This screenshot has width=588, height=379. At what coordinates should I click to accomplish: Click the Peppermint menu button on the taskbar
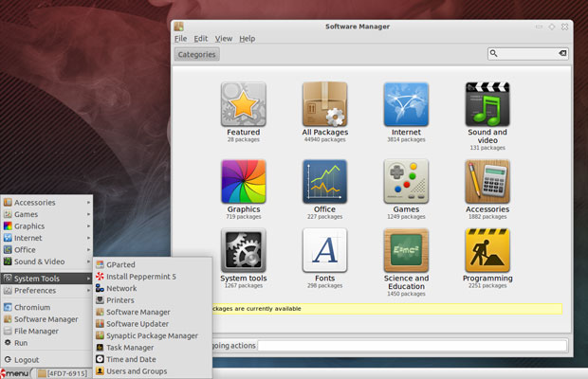point(15,373)
